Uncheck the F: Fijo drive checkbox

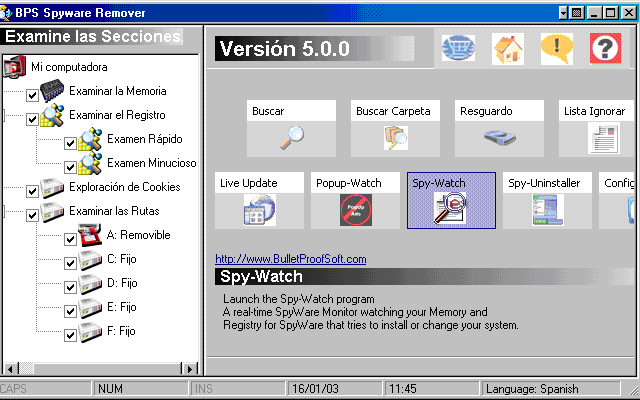(x=70, y=336)
